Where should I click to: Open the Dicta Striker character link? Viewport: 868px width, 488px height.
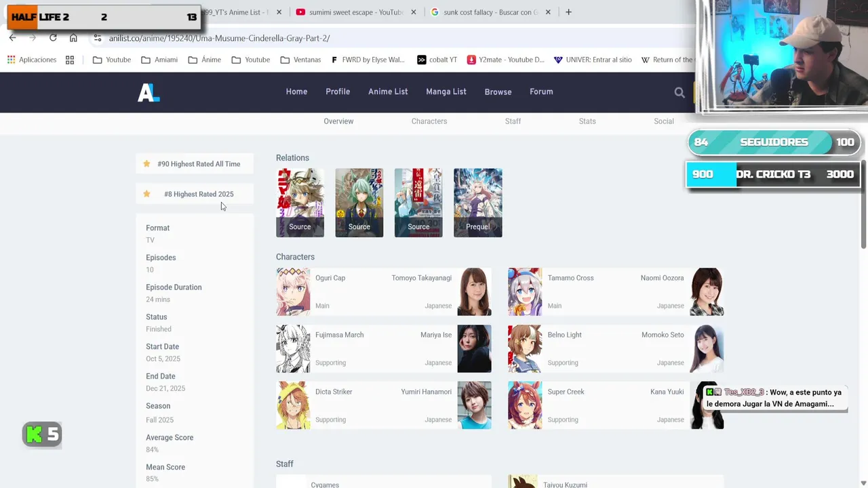click(334, 392)
